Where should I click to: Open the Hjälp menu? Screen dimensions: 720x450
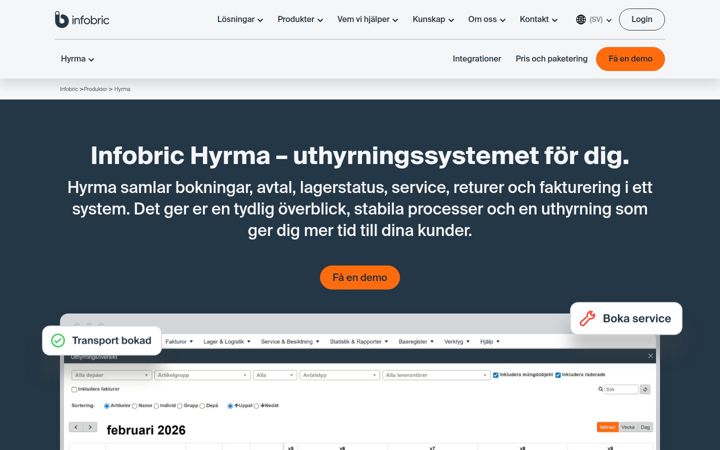pyautogui.click(x=490, y=342)
